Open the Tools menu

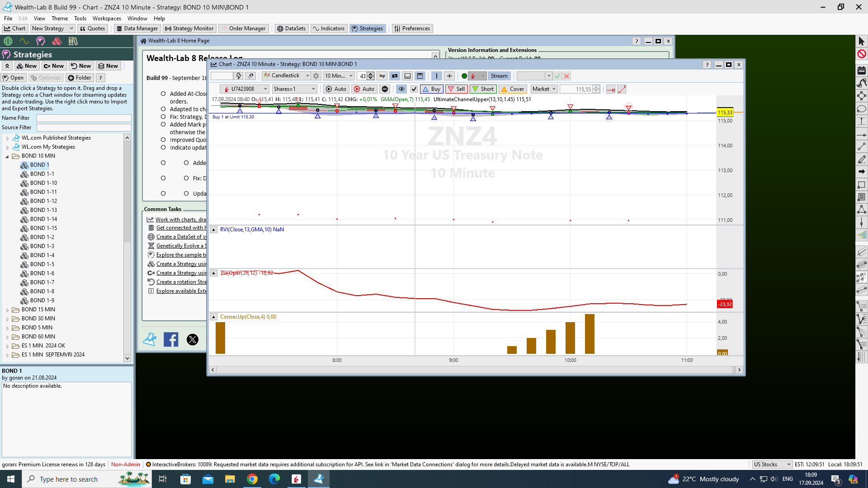click(80, 19)
